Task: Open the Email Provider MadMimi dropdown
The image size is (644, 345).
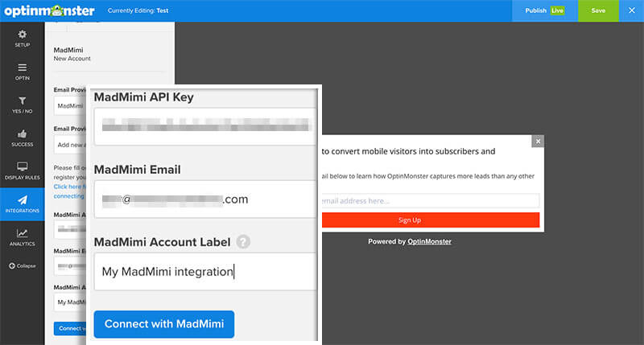Action: pyautogui.click(x=70, y=106)
